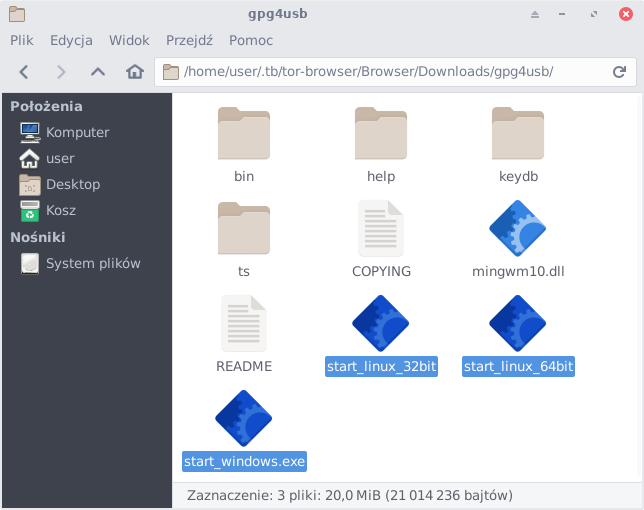This screenshot has width=644, height=510.
Task: Reload the current folder view
Action: 619,72
